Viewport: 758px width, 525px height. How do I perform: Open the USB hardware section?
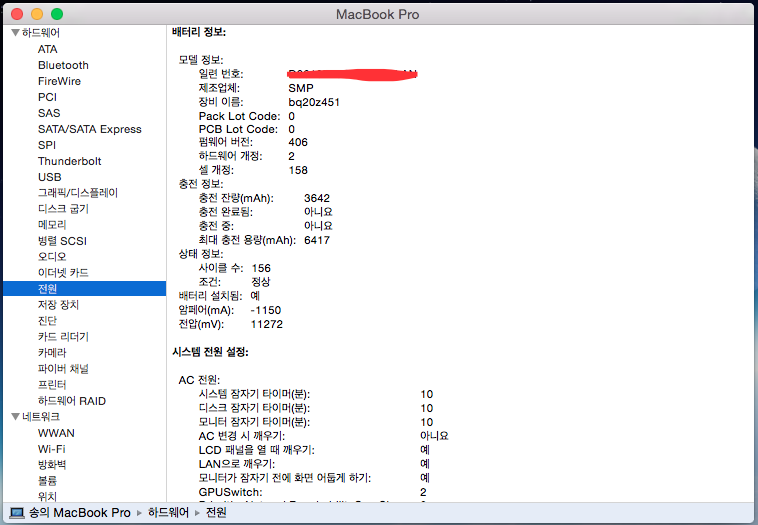point(50,177)
